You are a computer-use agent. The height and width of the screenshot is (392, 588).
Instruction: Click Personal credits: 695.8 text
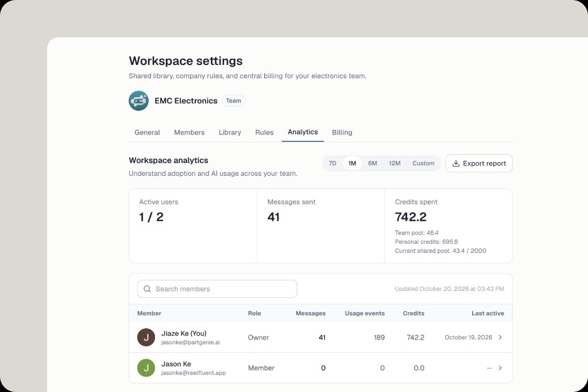pyautogui.click(x=427, y=242)
